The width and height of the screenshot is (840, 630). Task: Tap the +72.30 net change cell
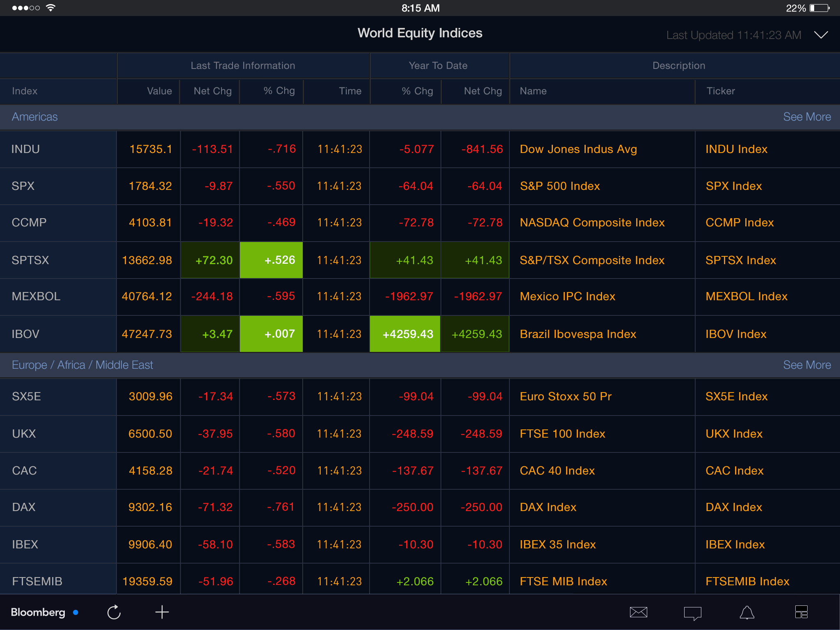210,260
